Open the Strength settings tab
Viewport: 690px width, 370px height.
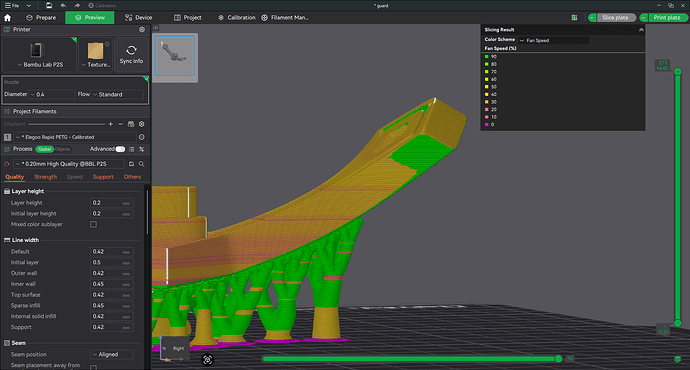(45, 177)
